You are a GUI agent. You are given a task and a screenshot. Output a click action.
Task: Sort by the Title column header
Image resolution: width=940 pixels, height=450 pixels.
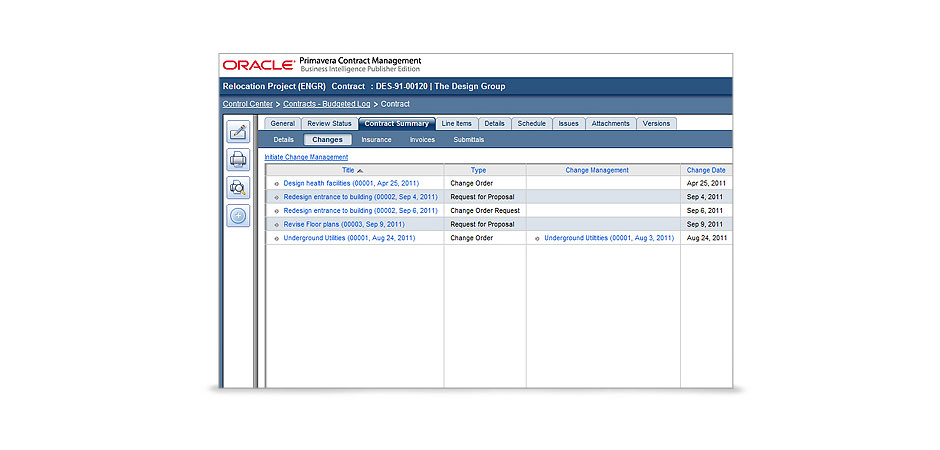click(348, 170)
